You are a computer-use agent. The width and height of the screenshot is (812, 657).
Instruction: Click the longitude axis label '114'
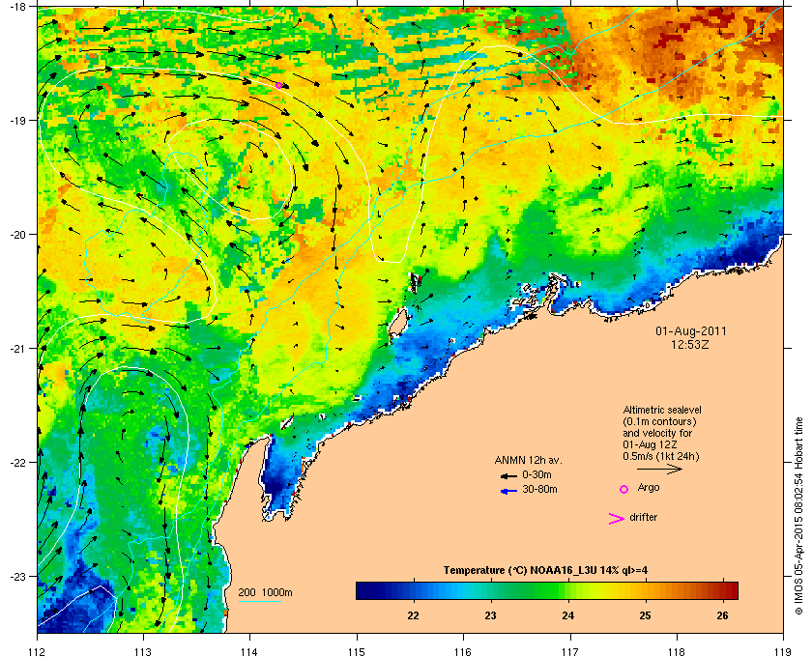pyautogui.click(x=249, y=652)
